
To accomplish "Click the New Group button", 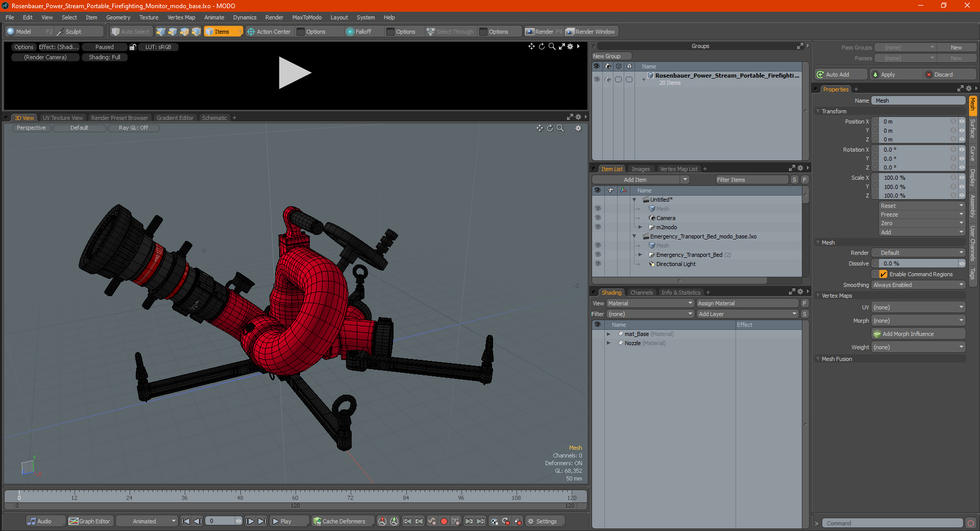I will pyautogui.click(x=611, y=56).
